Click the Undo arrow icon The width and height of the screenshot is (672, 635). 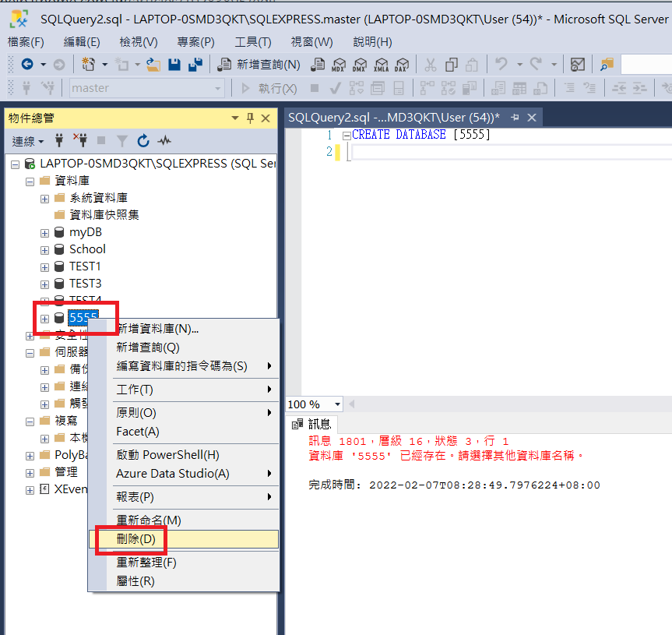tap(501, 64)
